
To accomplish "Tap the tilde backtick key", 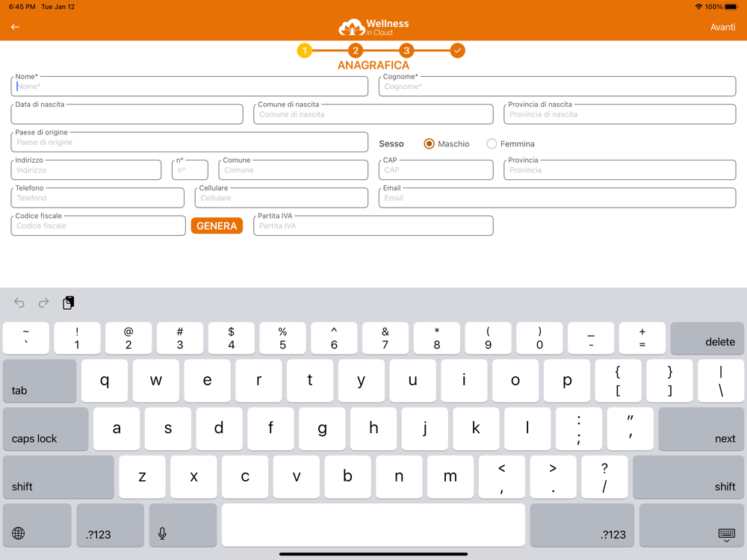I will [x=25, y=338].
